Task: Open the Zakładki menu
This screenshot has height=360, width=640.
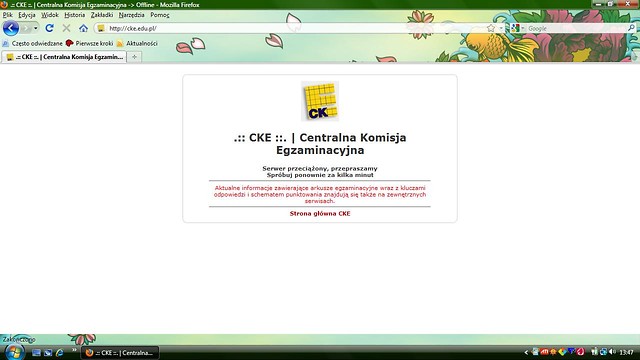Action: point(102,15)
